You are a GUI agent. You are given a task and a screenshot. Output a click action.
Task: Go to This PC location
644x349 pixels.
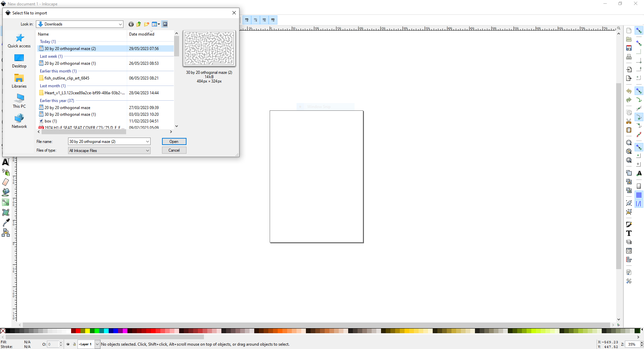click(19, 101)
